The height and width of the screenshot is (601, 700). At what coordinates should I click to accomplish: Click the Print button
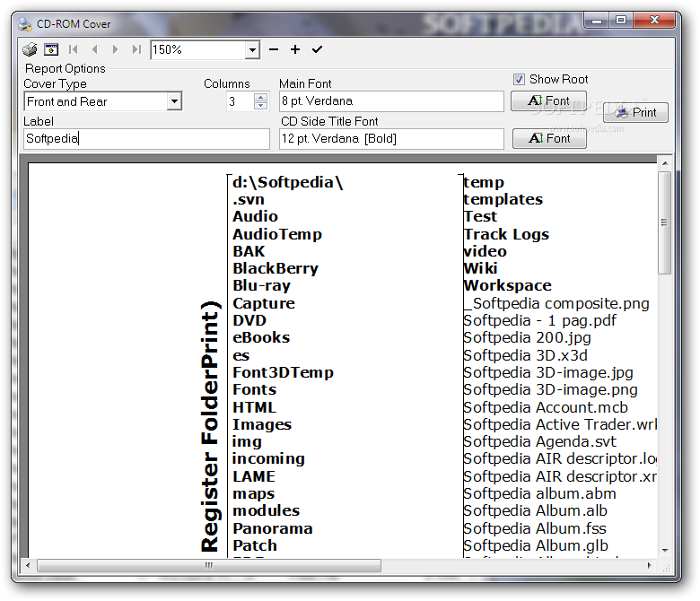click(x=635, y=112)
